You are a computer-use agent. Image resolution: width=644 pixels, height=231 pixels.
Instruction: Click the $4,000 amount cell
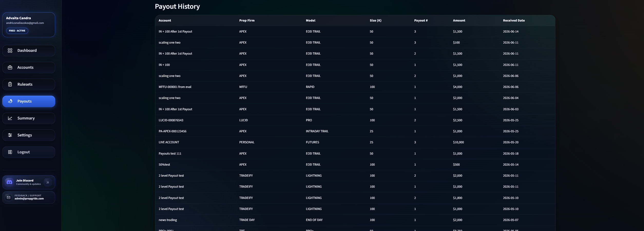tap(458, 87)
